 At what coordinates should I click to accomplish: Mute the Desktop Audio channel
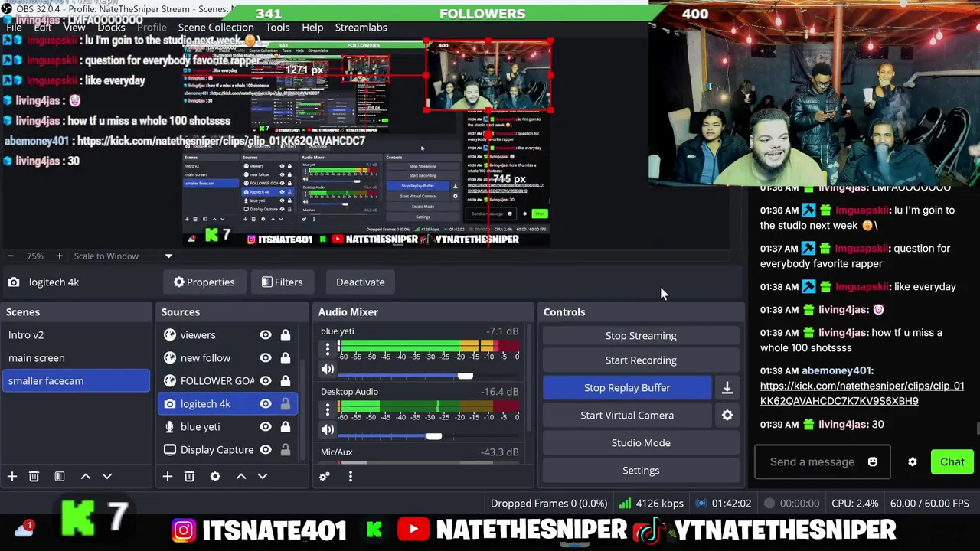[328, 430]
